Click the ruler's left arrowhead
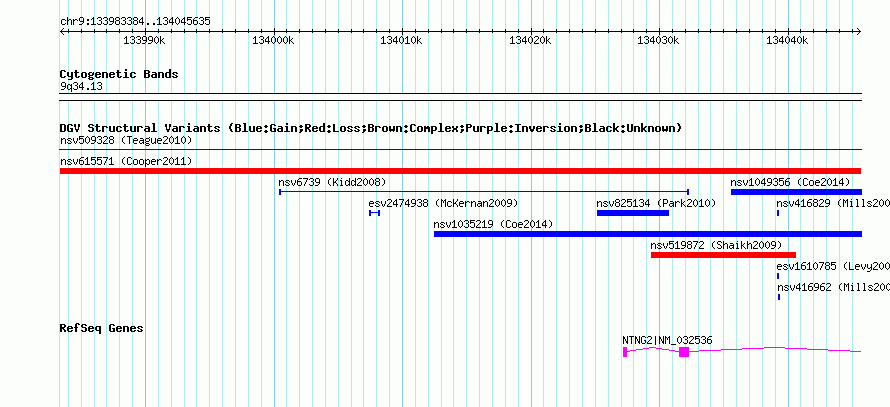The height and width of the screenshot is (407, 890). 62,32
